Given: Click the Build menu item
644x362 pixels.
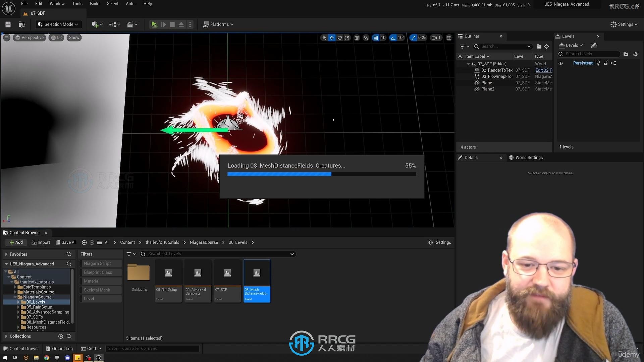Looking at the screenshot, I should (x=94, y=4).
